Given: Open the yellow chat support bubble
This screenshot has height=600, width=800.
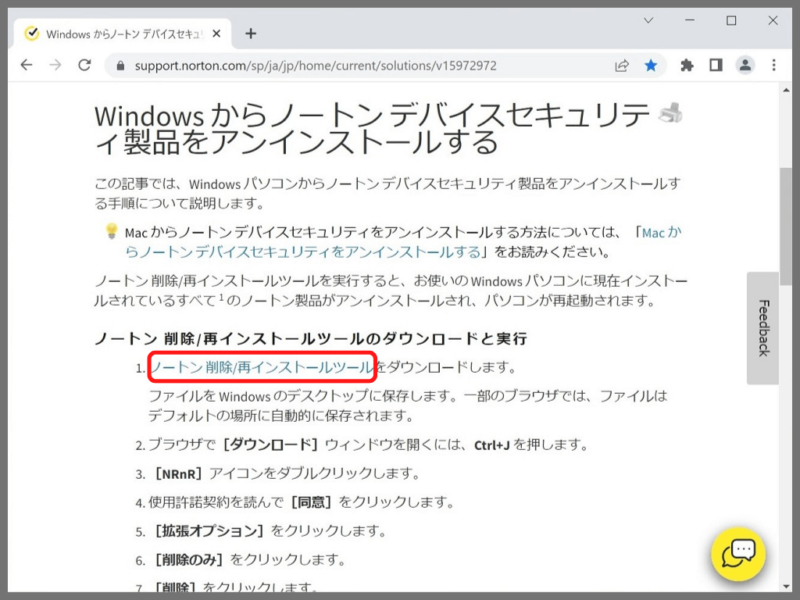Looking at the screenshot, I should click(738, 554).
